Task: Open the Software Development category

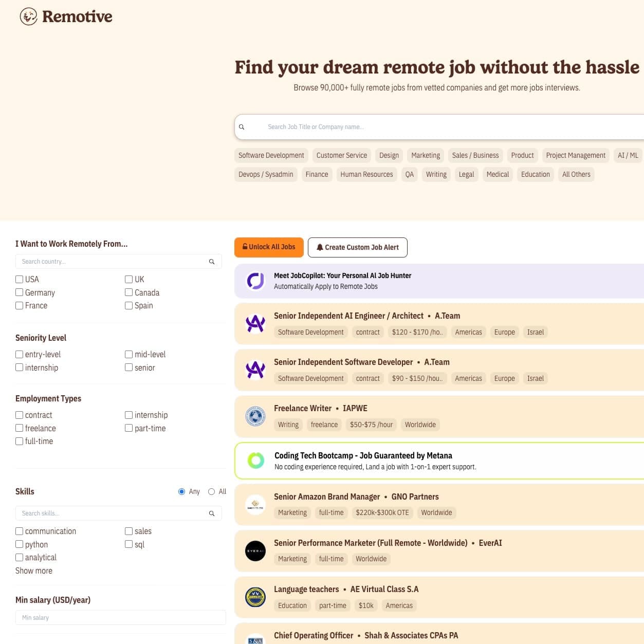Action: pyautogui.click(x=271, y=155)
